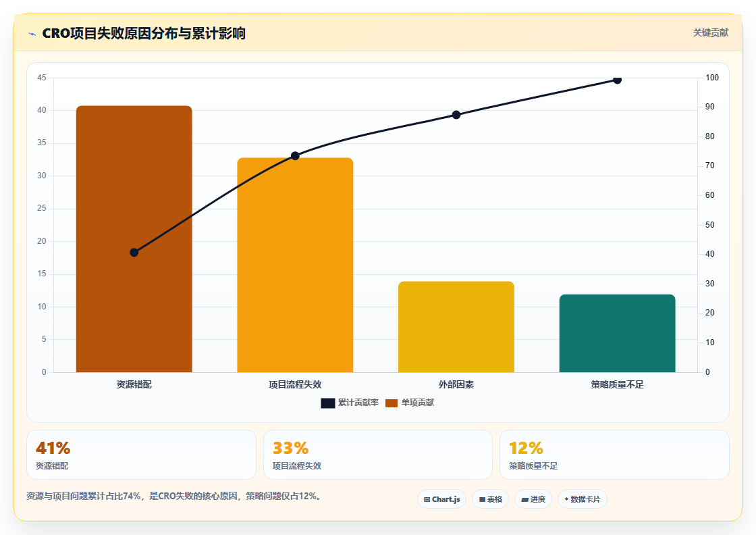This screenshot has height=535, width=756.
Task: Select the 资源错配 bar in the chart
Action: click(x=134, y=239)
